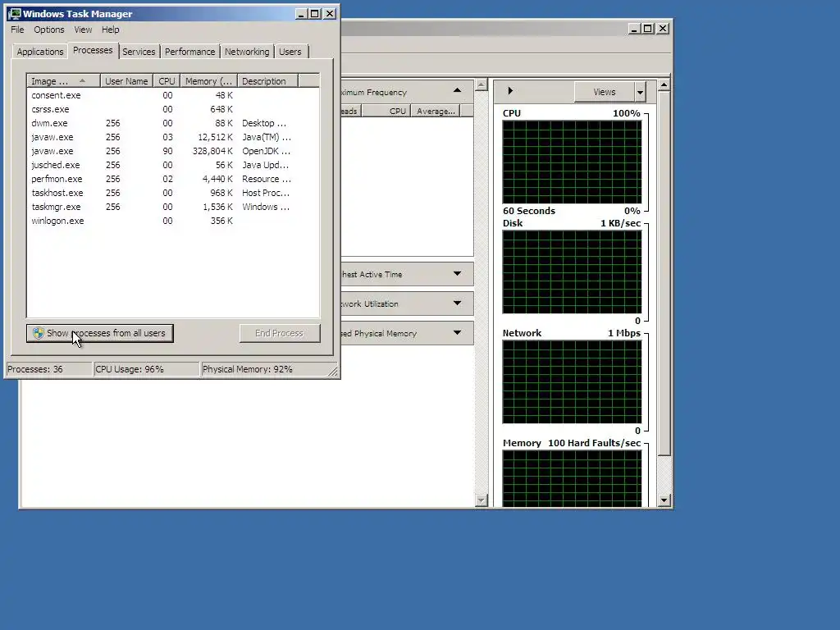840x630 pixels.
Task: Sort by User Name column header
Action: tap(126, 81)
